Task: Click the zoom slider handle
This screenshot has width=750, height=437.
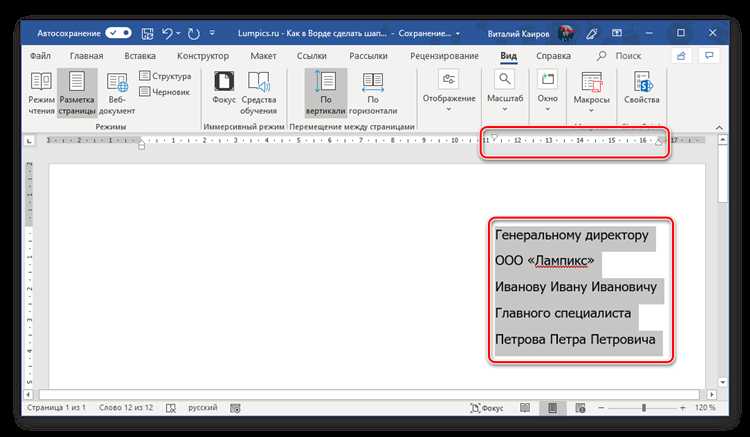Action: tap(644, 408)
